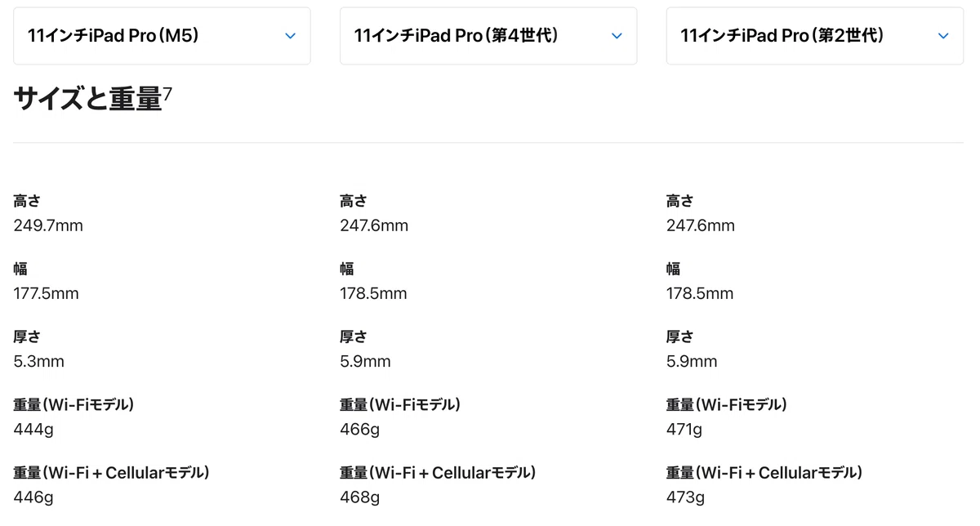This screenshot has width=980, height=526.
Task: Click the 468g weight in the 第4世代 column
Action: [359, 497]
